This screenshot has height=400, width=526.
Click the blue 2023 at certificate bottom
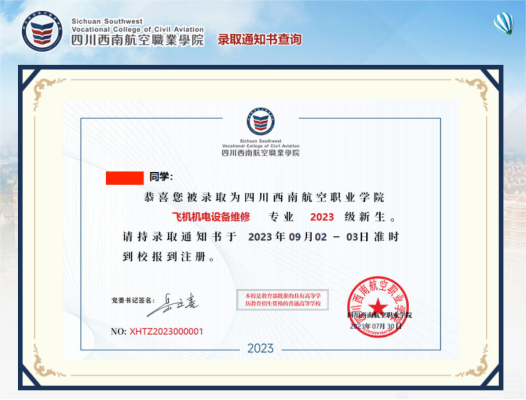(x=260, y=348)
